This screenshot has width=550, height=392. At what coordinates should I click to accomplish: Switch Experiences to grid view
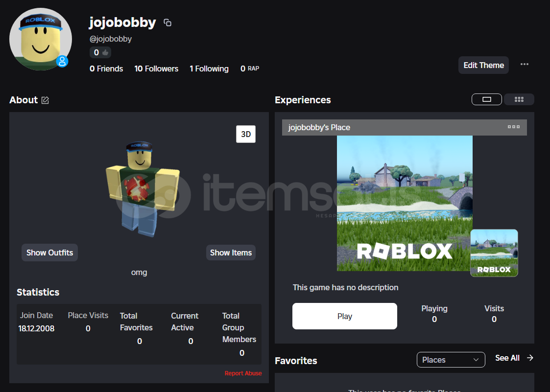519,99
